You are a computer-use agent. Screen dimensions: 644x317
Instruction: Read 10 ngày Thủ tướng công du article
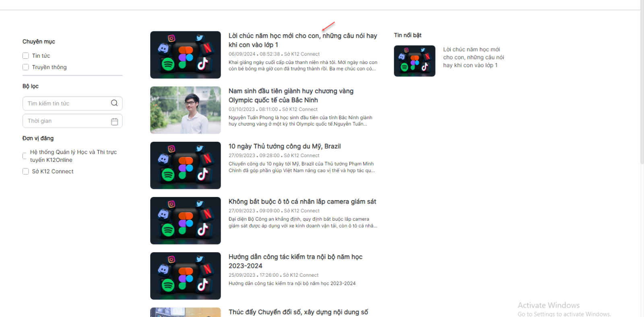pos(285,146)
